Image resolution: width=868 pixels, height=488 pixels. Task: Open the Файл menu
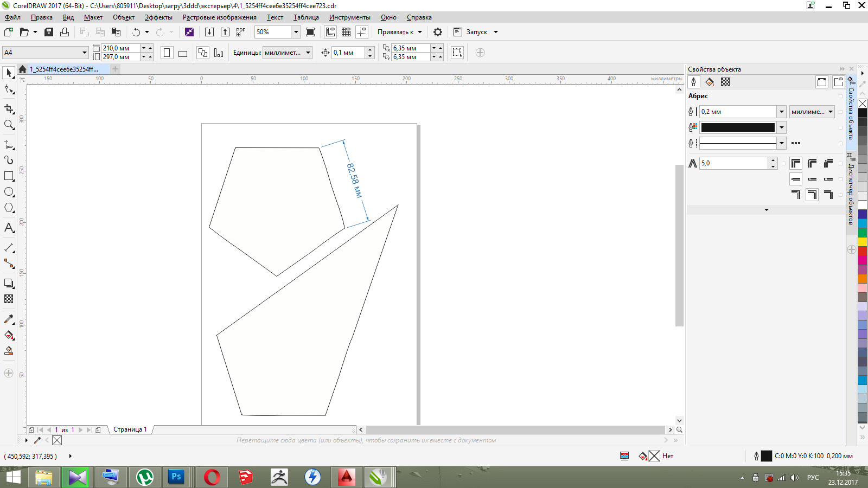tap(12, 17)
